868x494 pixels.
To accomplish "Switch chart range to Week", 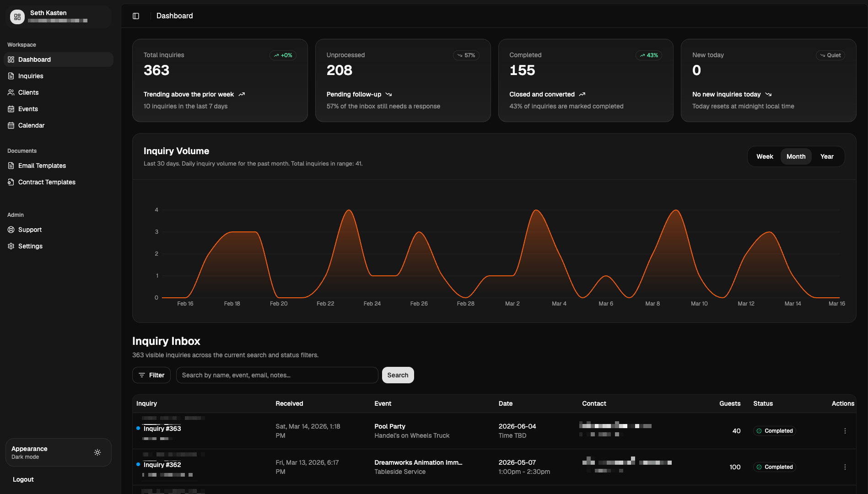I will (765, 156).
